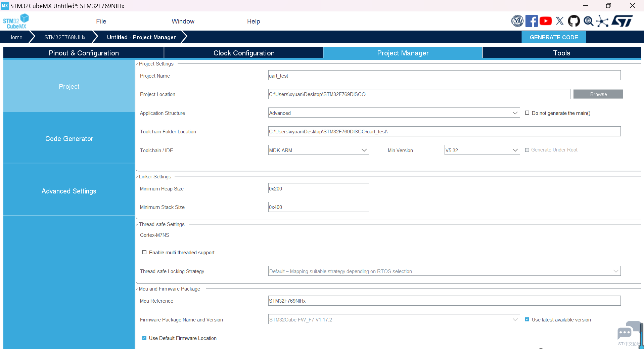Open the Application Structure dropdown
The height and width of the screenshot is (349, 644).
tap(394, 113)
